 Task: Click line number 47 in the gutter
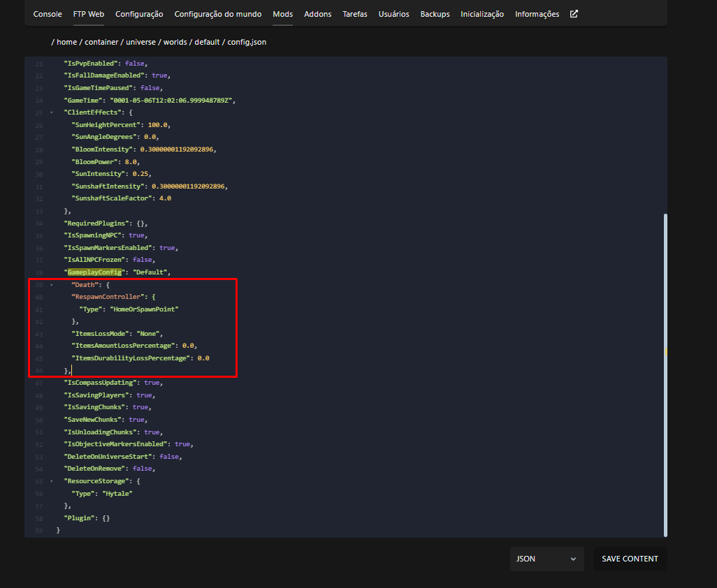[x=39, y=383]
